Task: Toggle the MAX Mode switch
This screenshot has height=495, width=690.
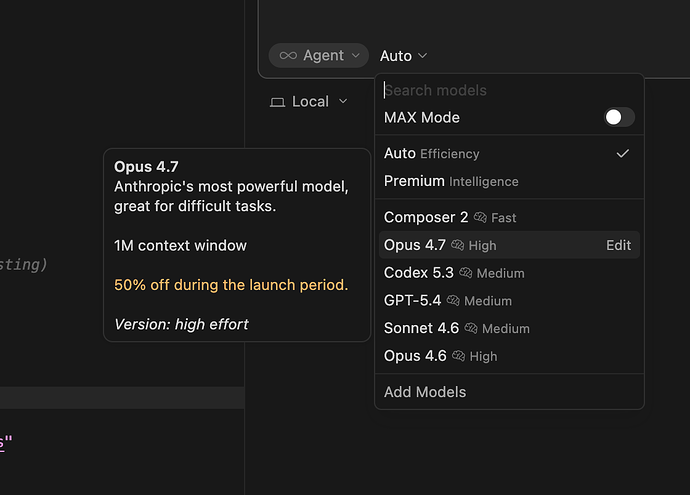Action: pyautogui.click(x=619, y=117)
